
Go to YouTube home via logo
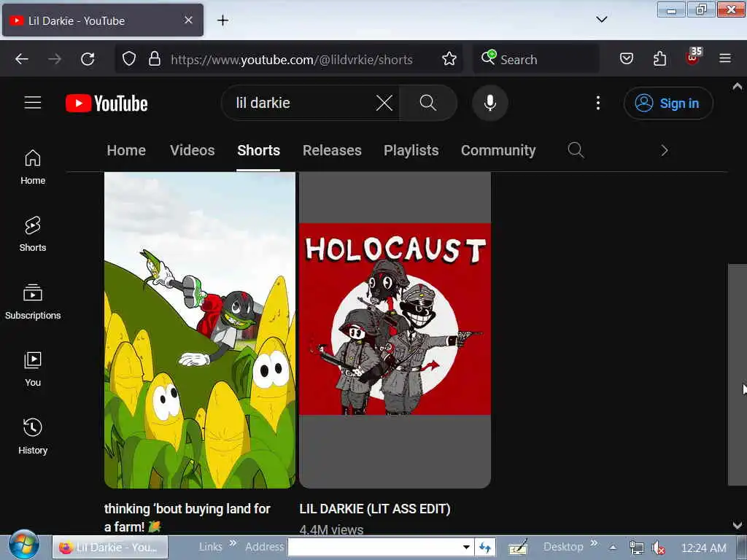click(x=107, y=104)
